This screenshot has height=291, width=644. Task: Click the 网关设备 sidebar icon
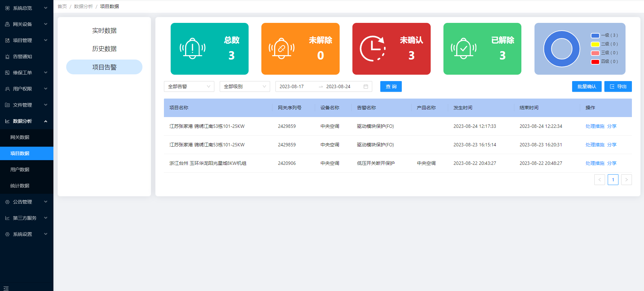[7, 24]
